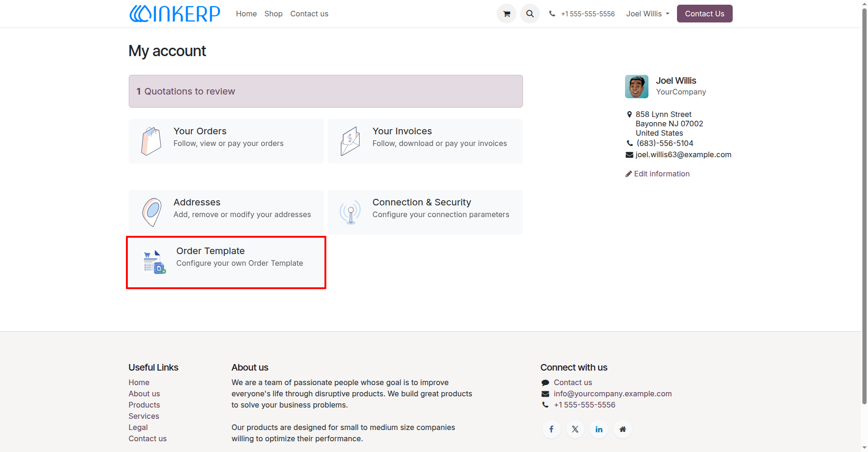Viewport: 868px width, 452px height.
Task: Open the shopping cart icon
Action: (506, 14)
